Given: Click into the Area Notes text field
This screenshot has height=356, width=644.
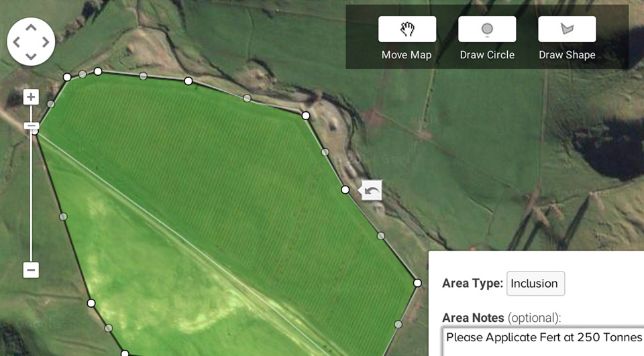Looking at the screenshot, I should 543,342.
